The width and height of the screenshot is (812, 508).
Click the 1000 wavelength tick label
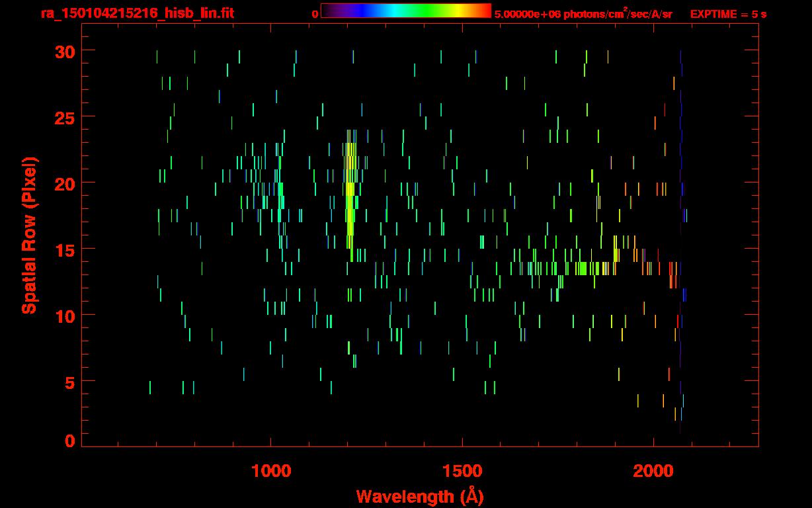tap(271, 471)
